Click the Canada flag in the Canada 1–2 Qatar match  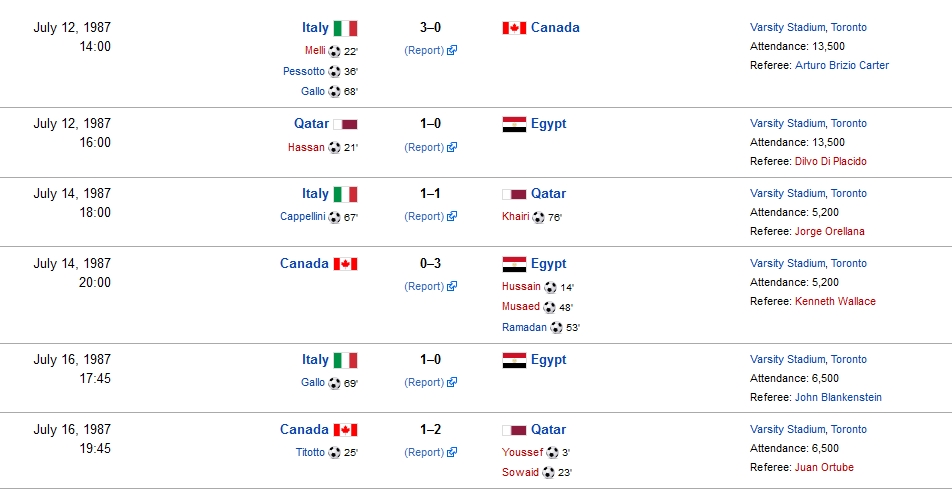point(345,430)
